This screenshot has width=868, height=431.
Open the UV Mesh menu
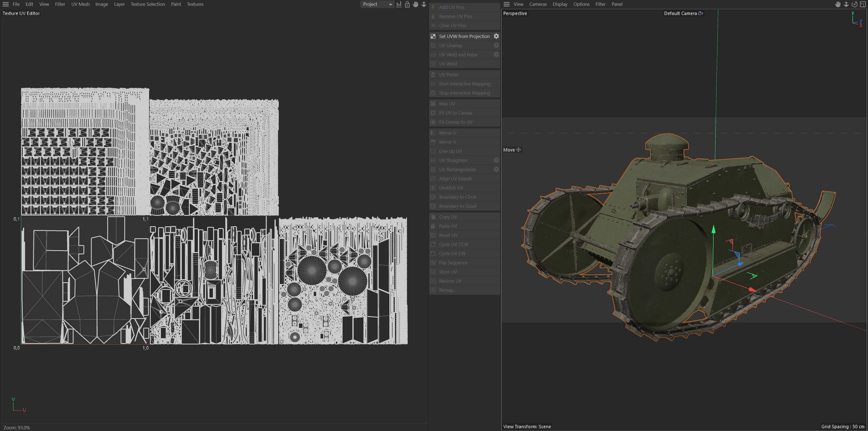[x=80, y=4]
